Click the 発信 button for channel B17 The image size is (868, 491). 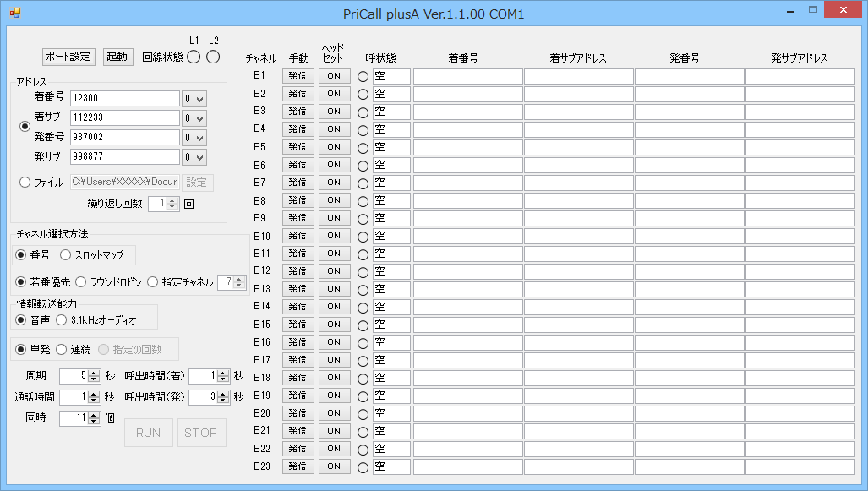pyautogui.click(x=298, y=360)
